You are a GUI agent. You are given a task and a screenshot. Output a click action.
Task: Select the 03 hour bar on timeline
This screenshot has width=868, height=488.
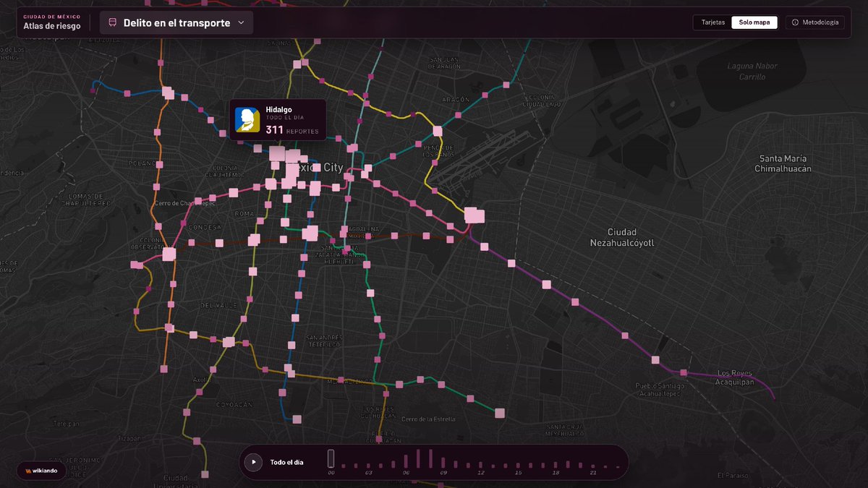click(x=368, y=466)
